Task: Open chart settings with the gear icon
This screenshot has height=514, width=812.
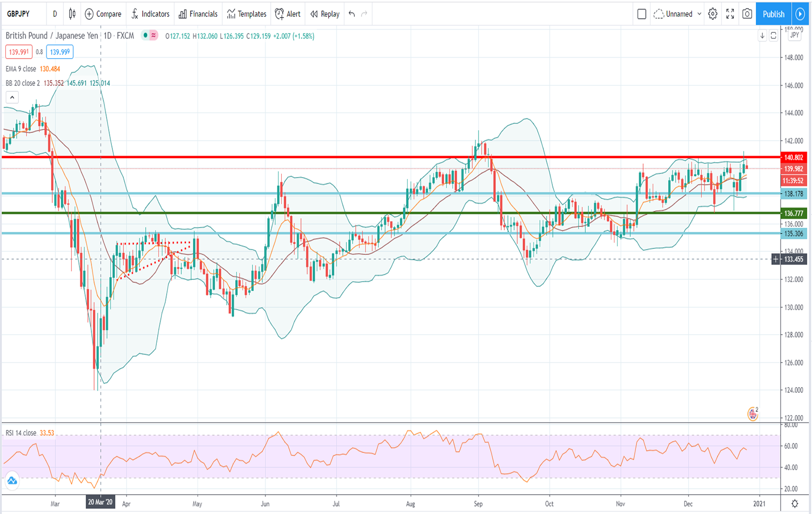Action: click(x=712, y=14)
